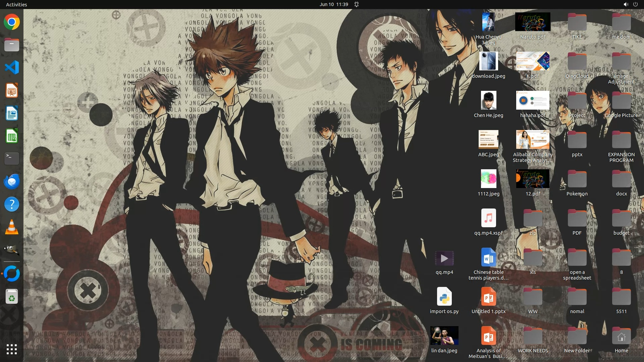Open the Trash in the dock
Screen dimensions: 644x362
(12, 296)
